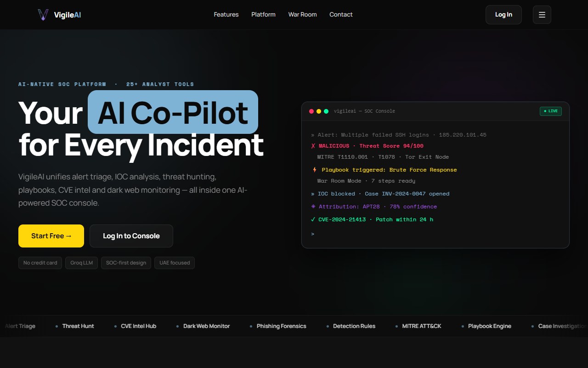
Task: Click the VigileAI brand name
Action: click(x=68, y=15)
